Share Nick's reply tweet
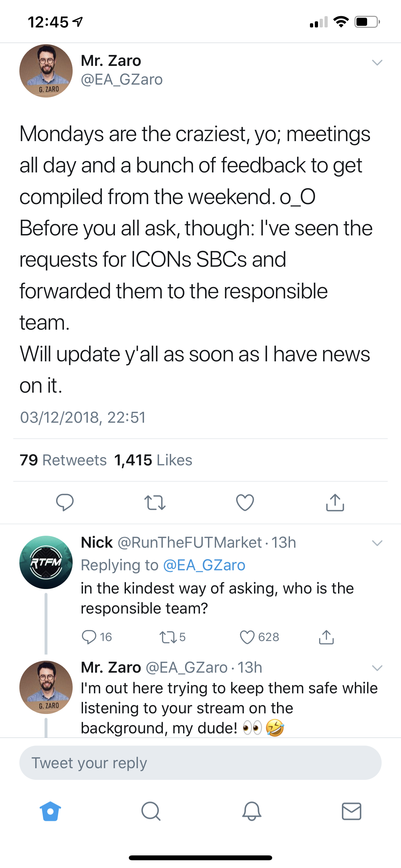Screen dimensions: 401x868 326,637
